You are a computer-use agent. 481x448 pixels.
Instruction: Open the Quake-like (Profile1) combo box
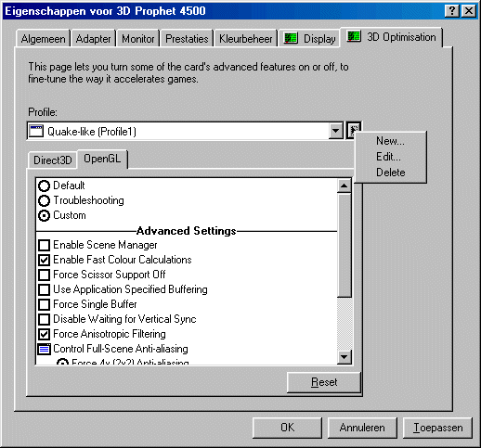(185, 131)
